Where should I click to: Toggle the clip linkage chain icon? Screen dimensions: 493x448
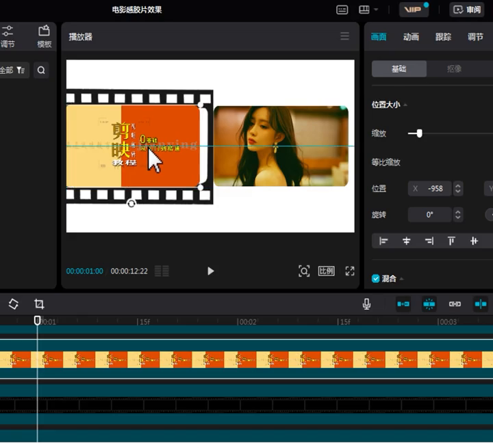tap(455, 304)
